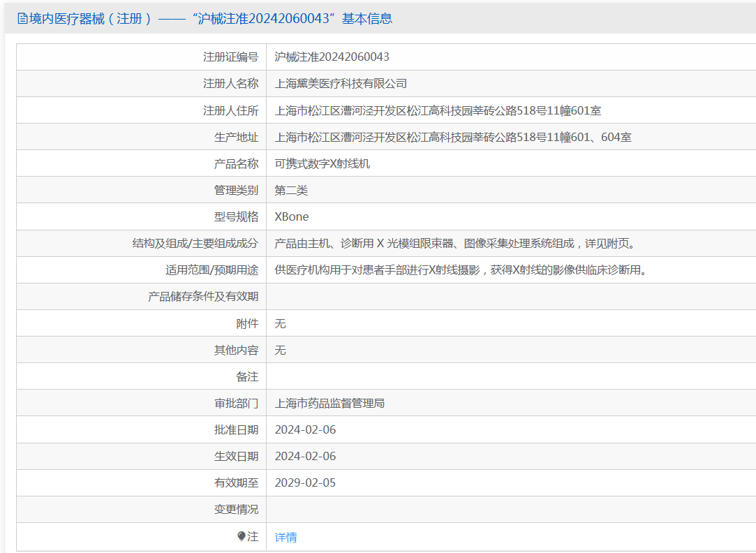
Task: Click the 变更情况 label
Action: (236, 509)
